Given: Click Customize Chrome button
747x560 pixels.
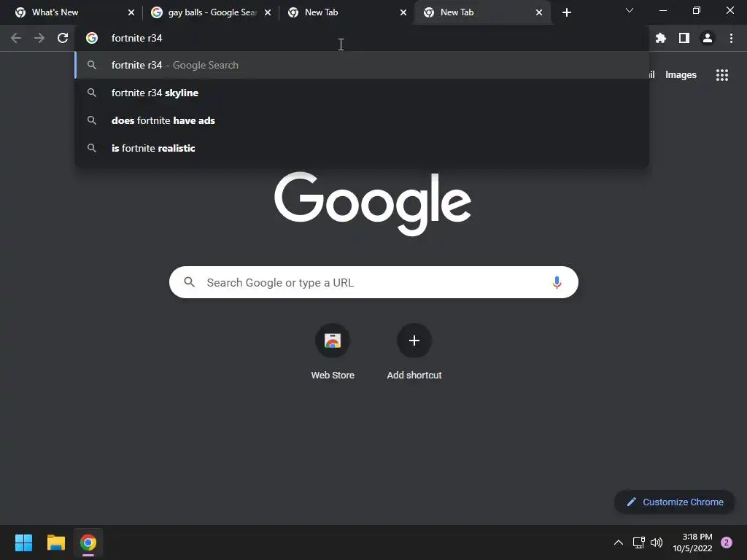Looking at the screenshot, I should pos(675,502).
